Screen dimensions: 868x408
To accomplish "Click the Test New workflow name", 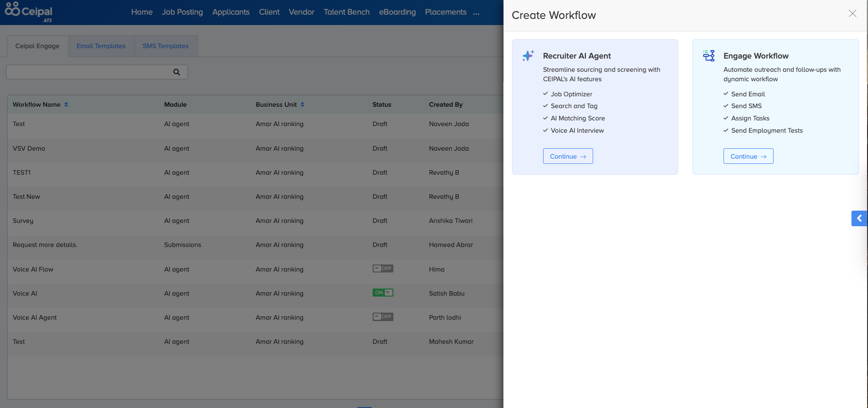I will coord(26,196).
